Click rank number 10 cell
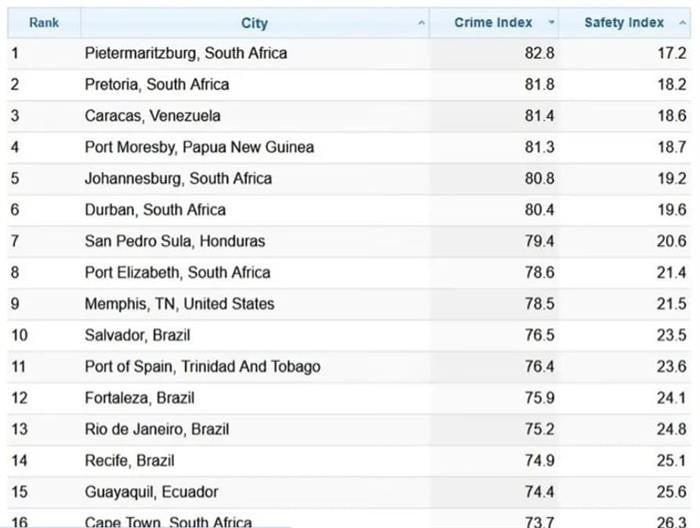 coord(19,335)
